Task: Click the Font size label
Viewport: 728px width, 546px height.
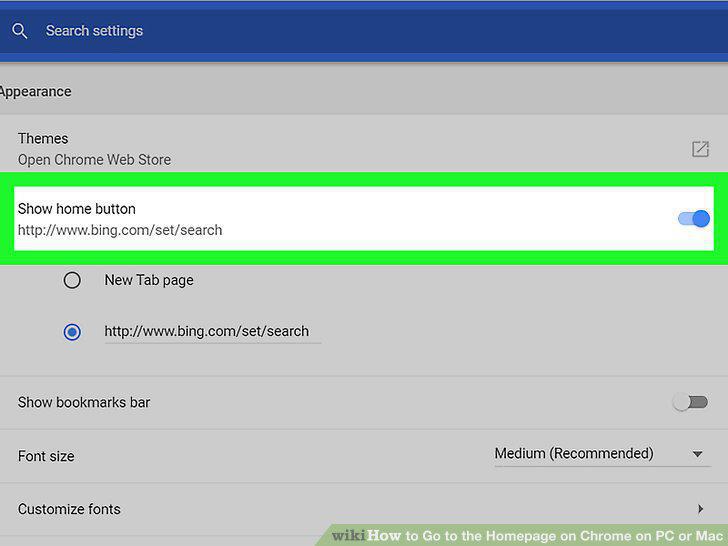Action: [x=46, y=456]
